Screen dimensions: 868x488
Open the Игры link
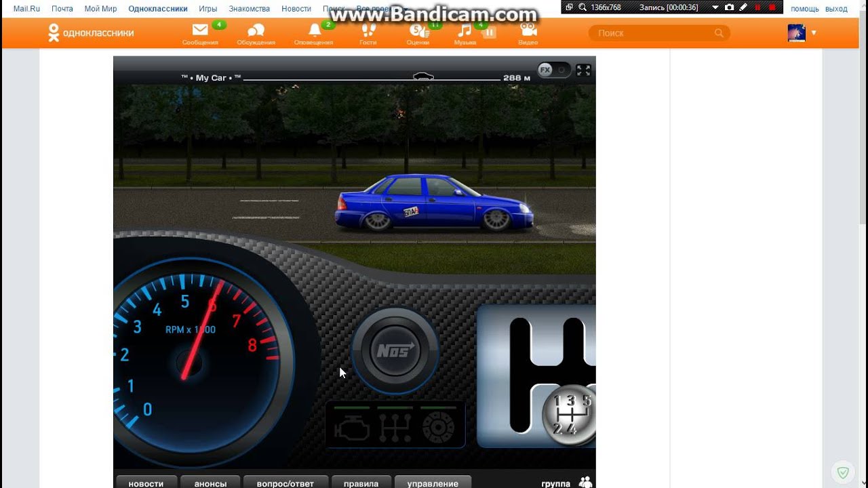pos(208,9)
